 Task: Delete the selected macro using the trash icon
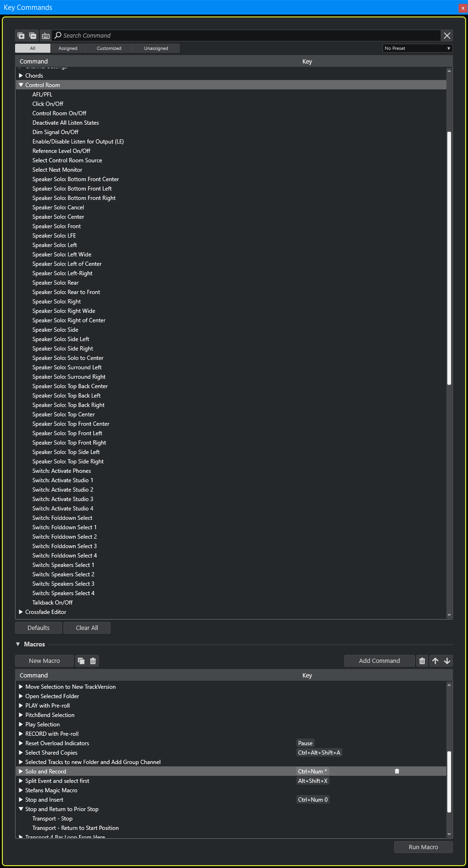tap(93, 661)
